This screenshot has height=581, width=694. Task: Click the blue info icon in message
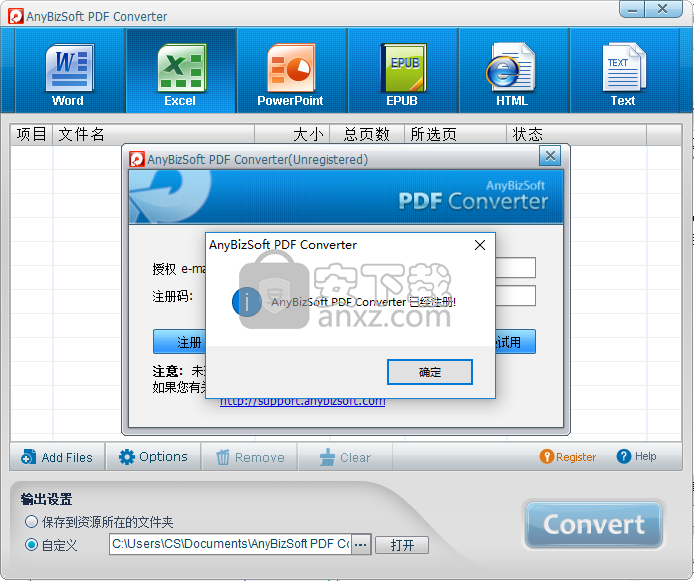coord(247,302)
